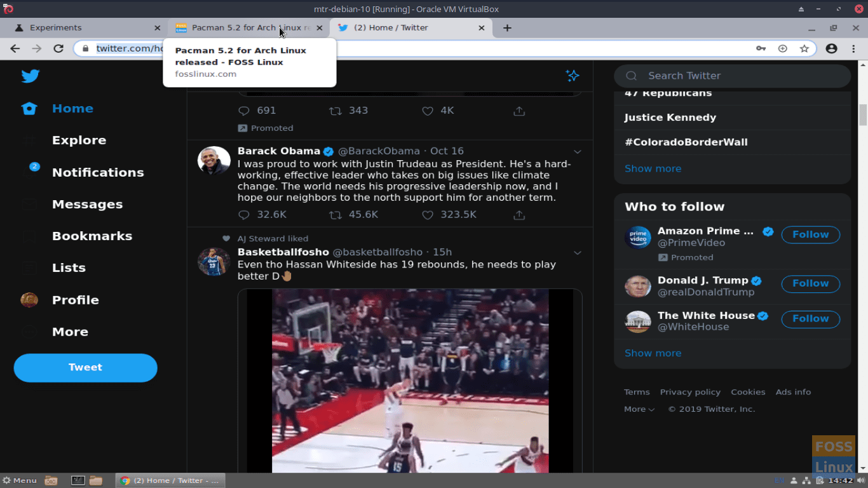The image size is (868, 488).
Task: Follow Amazon Prime Video
Action: point(810,234)
